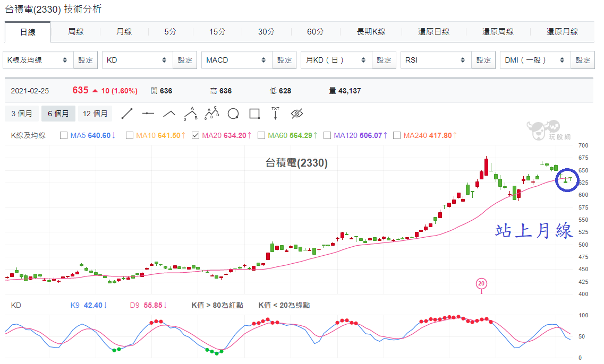Select the trend line drawing tool
604x364 pixels.
tap(127, 114)
